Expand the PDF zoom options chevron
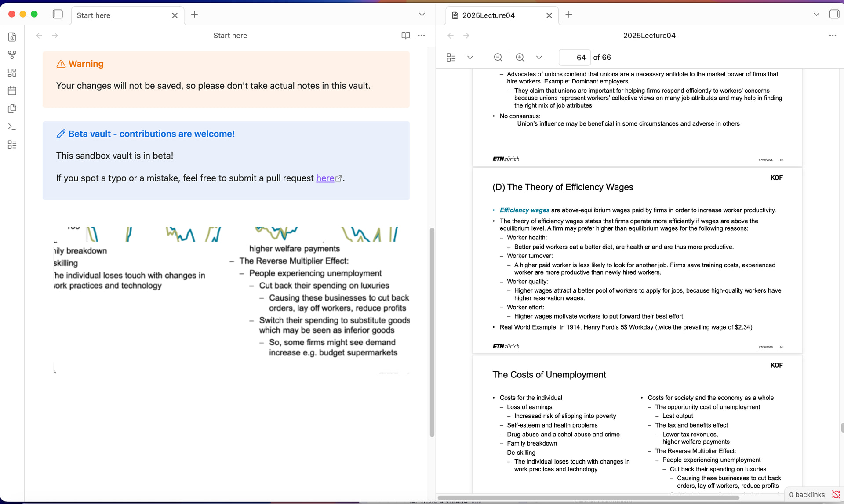844x504 pixels. pos(539,58)
